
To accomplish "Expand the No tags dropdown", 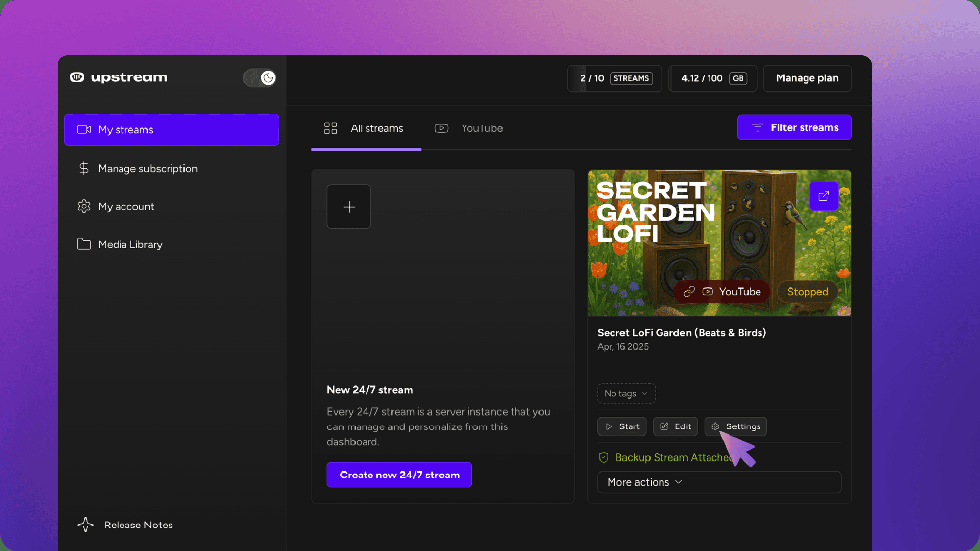I will click(x=625, y=393).
